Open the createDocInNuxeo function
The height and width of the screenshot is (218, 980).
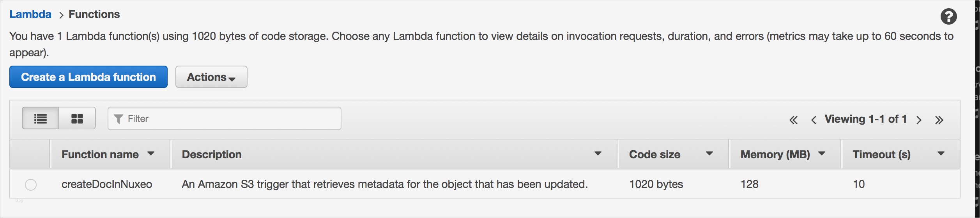pyautogui.click(x=107, y=184)
